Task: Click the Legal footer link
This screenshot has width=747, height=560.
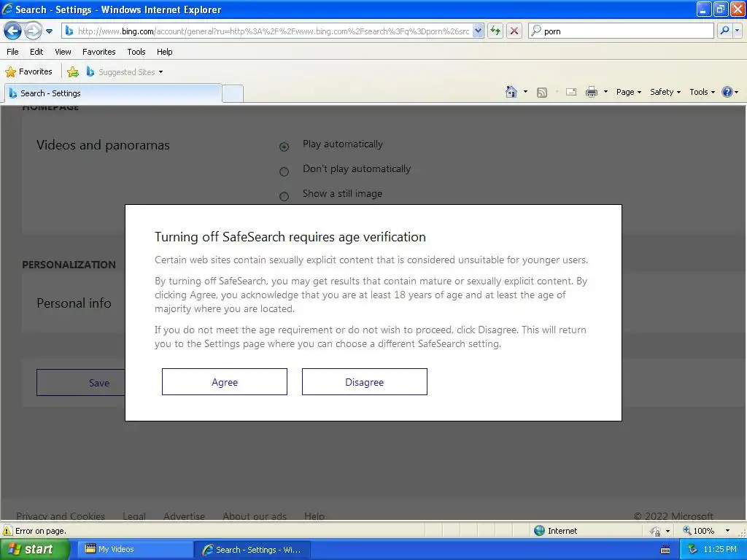Action: pos(134,516)
